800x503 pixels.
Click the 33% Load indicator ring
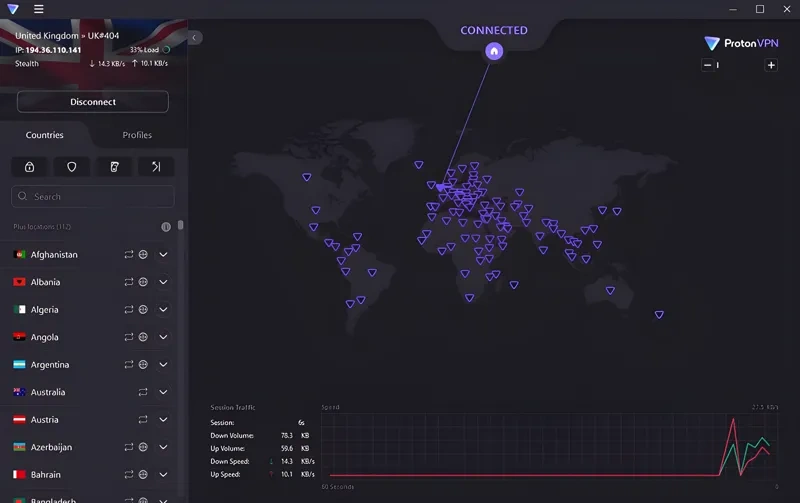coord(166,49)
